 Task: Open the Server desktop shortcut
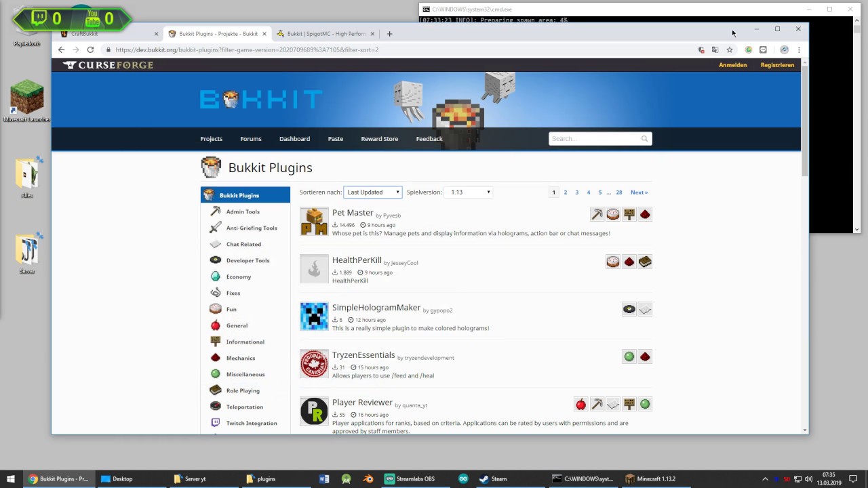click(x=27, y=252)
